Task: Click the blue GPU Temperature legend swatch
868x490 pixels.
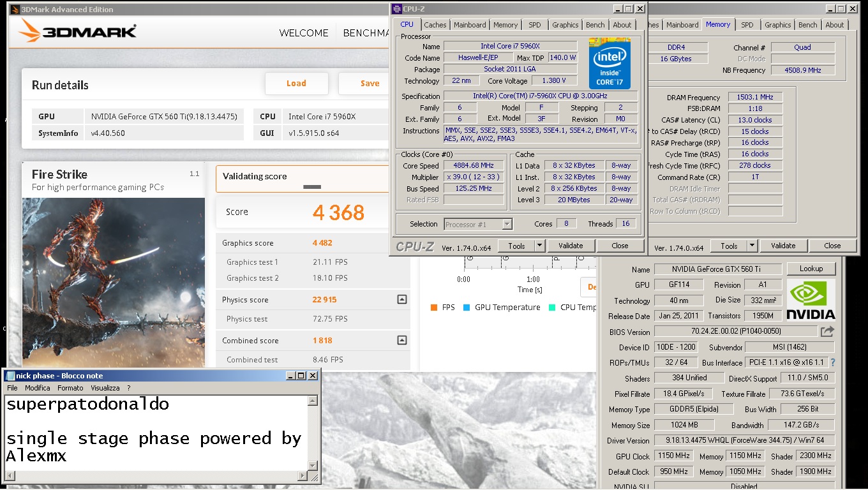Action: point(467,308)
